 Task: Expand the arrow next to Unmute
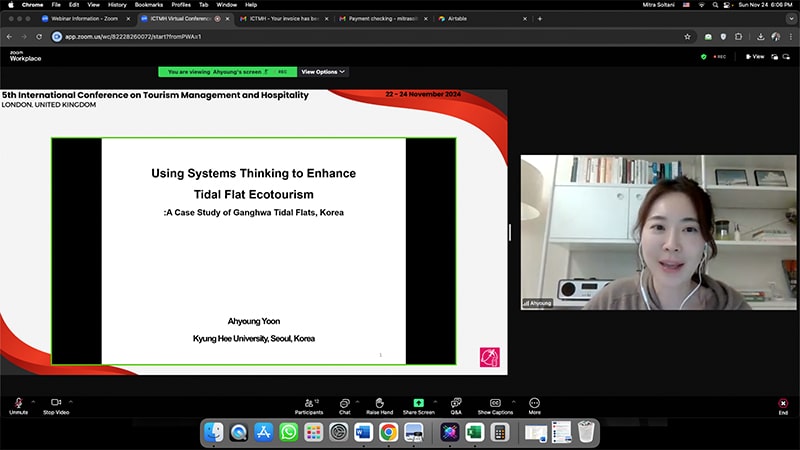[x=33, y=401]
